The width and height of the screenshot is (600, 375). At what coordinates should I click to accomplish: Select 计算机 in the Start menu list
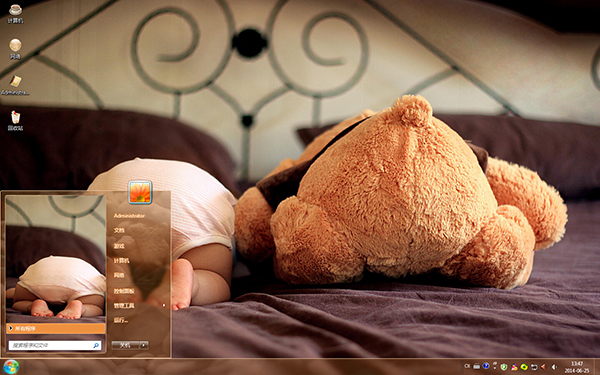click(x=121, y=261)
